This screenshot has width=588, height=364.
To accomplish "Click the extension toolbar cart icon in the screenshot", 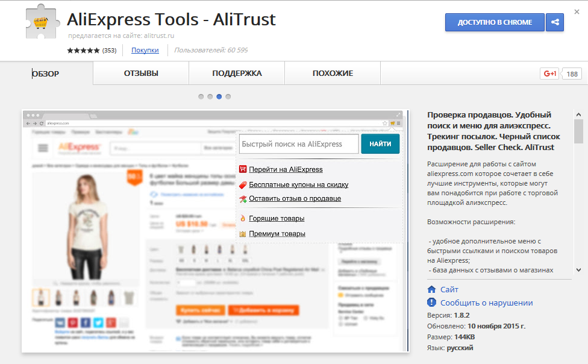I will [x=392, y=123].
